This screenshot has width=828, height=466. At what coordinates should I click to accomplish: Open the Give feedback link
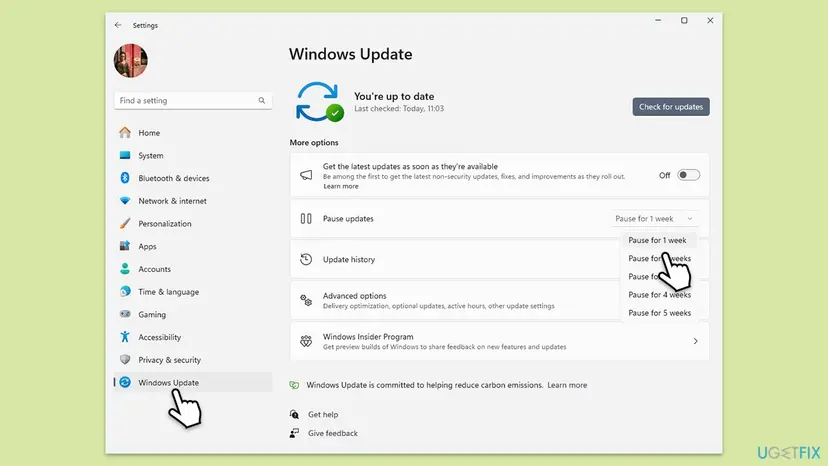(333, 433)
